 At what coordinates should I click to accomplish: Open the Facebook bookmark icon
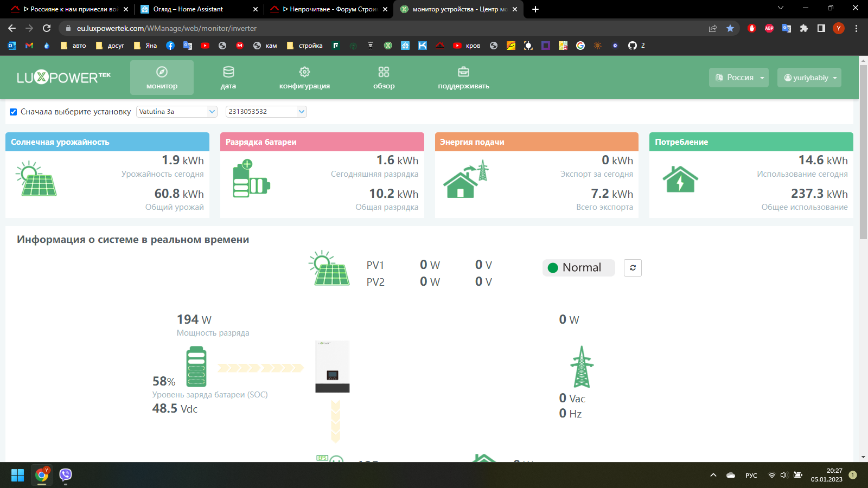click(x=170, y=46)
